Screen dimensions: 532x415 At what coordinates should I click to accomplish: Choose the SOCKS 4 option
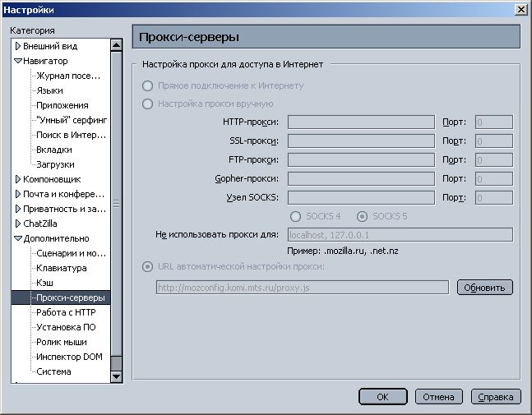(x=296, y=216)
